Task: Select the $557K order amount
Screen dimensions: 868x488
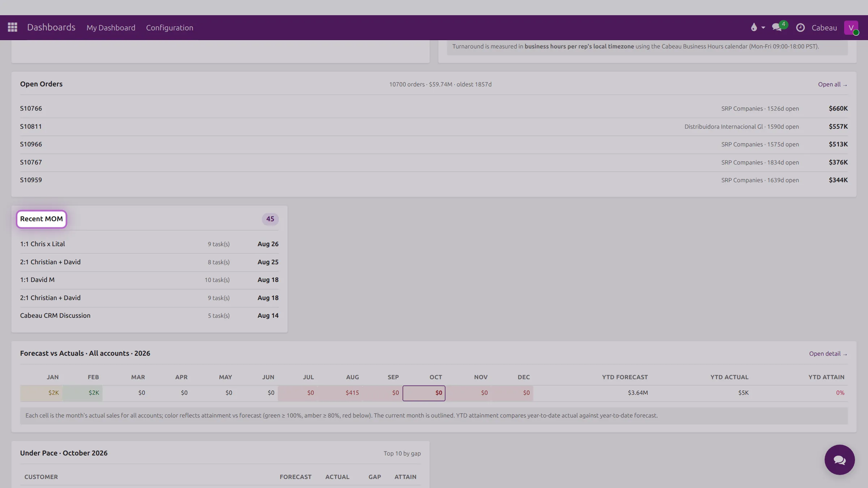Action: pos(838,127)
